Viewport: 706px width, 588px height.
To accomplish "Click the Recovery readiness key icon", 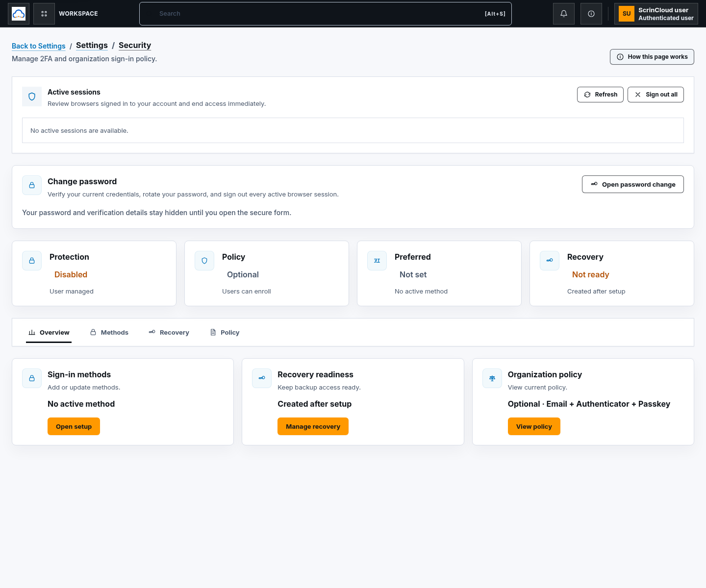I will (262, 378).
